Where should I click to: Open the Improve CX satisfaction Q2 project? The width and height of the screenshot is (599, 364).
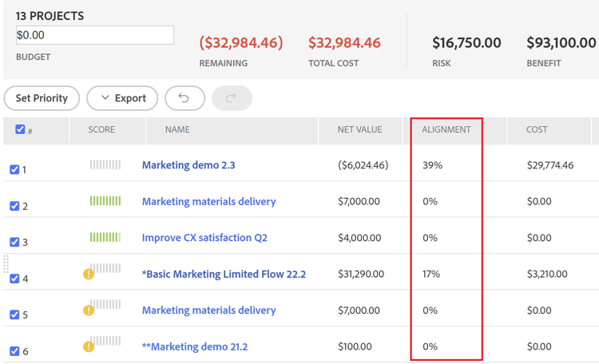point(204,238)
